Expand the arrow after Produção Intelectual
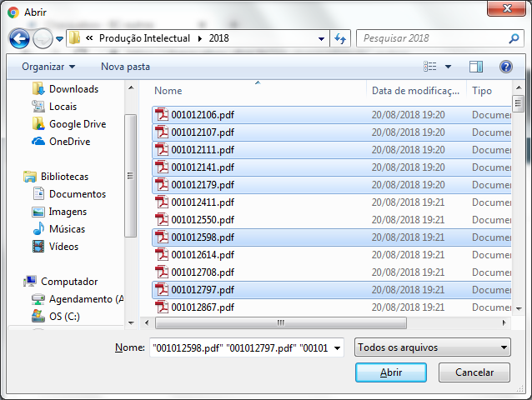The width and height of the screenshot is (532, 400). 200,38
